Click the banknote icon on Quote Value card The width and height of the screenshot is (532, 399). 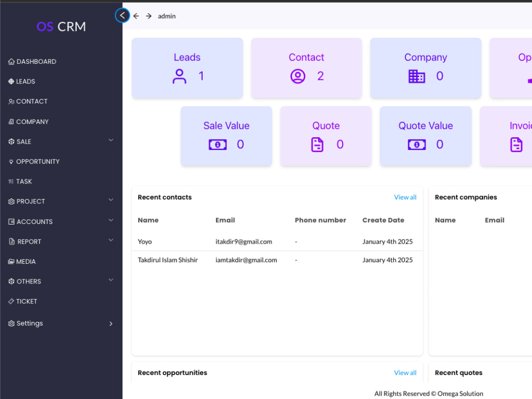click(x=417, y=145)
